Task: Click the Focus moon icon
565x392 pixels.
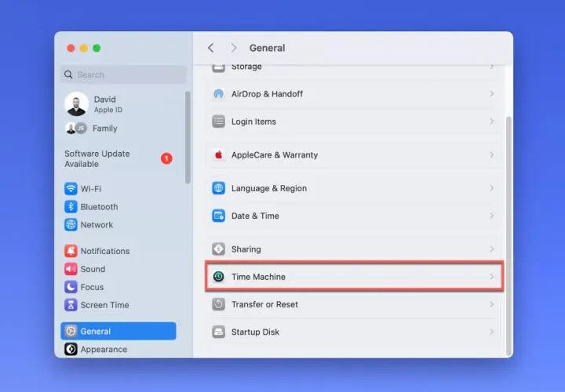Action: click(71, 287)
